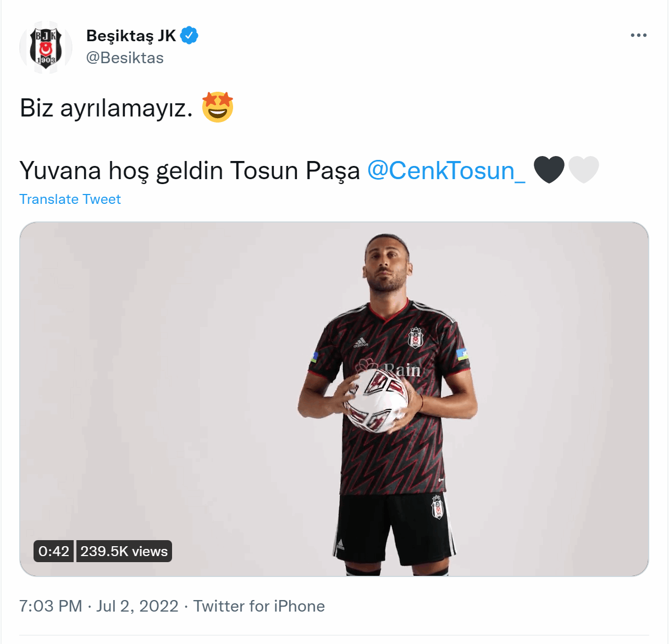Image resolution: width=669 pixels, height=644 pixels.
Task: Click the Beşiktaş crest on the jersey
Action: click(x=416, y=337)
